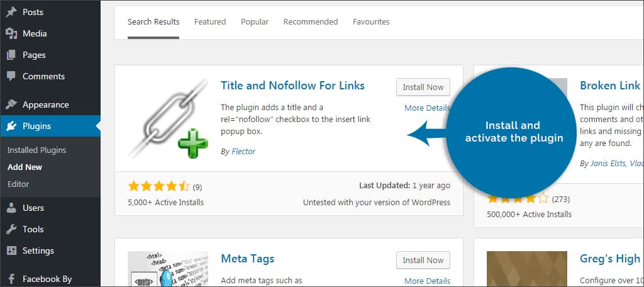Install the Title and Nofollow For Links plugin
The height and width of the screenshot is (287, 644).
pyautogui.click(x=423, y=87)
